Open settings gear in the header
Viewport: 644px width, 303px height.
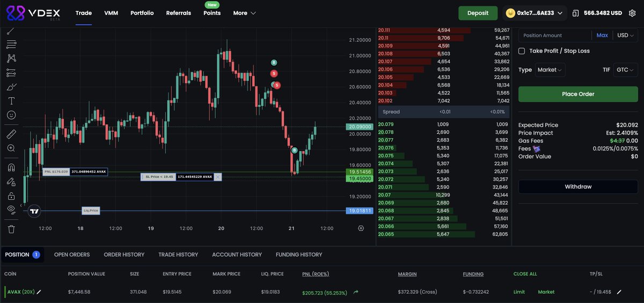[x=632, y=13]
